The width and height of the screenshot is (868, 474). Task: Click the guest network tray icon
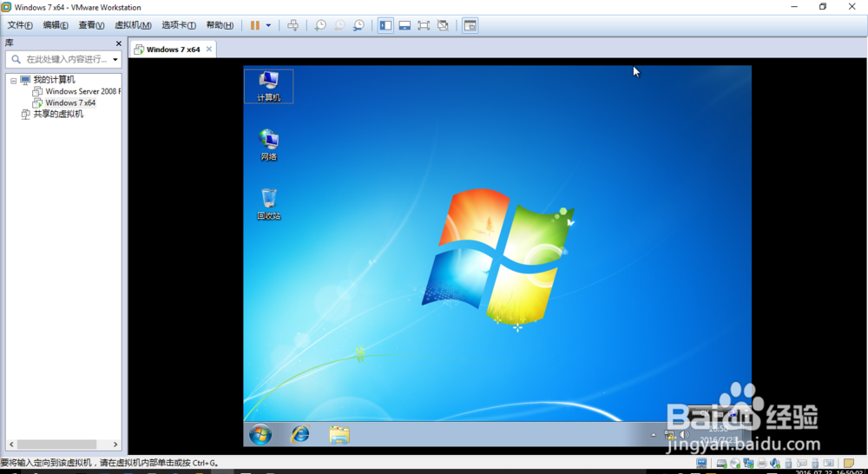coord(669,435)
